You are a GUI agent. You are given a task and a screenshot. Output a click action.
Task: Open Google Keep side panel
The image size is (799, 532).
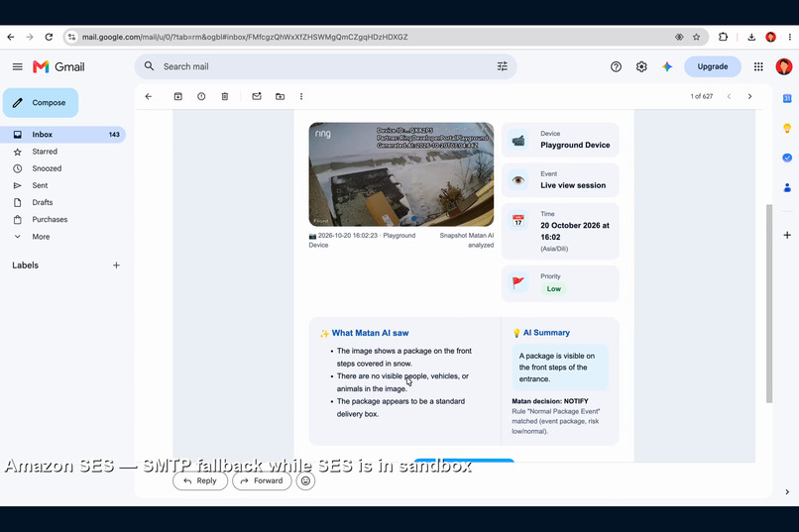pos(787,128)
